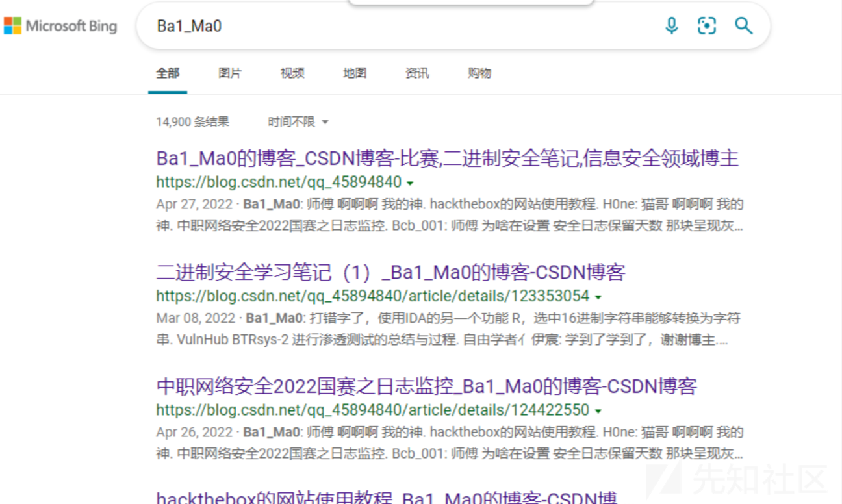Click the snippet dated Mar 08, 2022
Screen dimensions: 842x504
click(448, 329)
